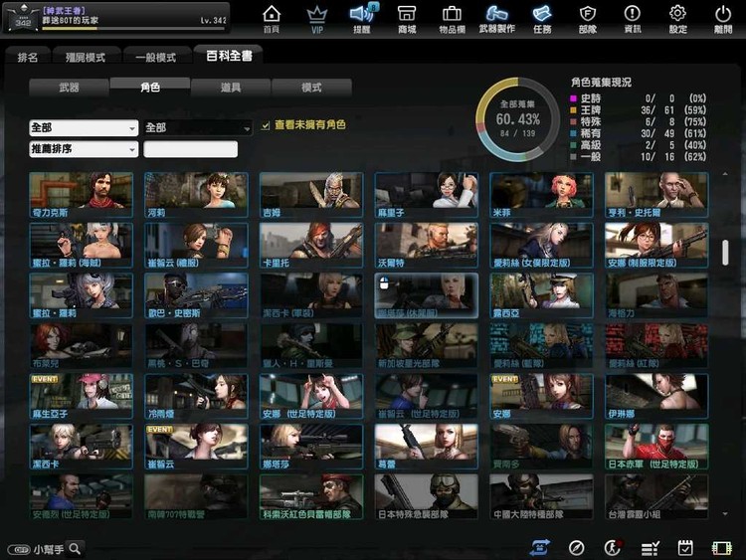Select the 葛蕾 character card

pos(427,447)
